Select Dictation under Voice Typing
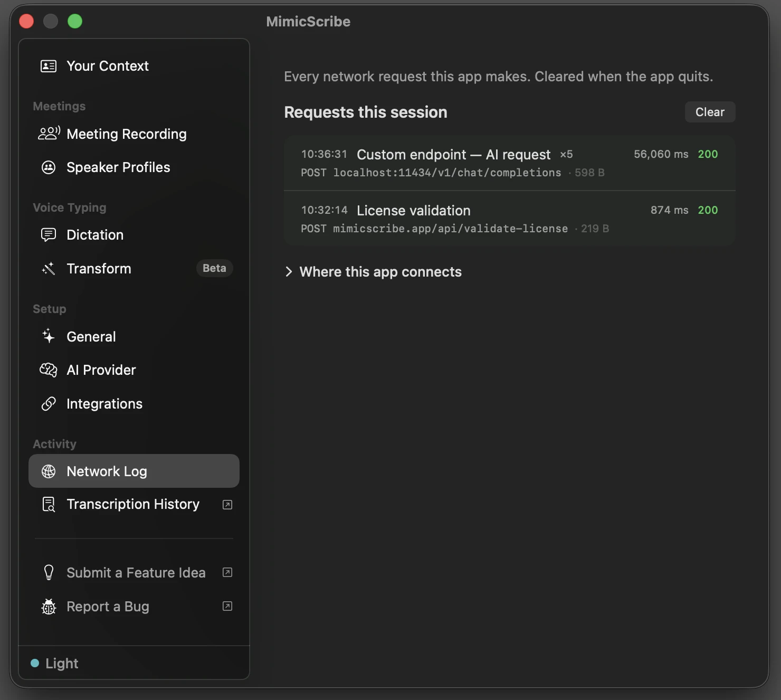 pos(134,235)
